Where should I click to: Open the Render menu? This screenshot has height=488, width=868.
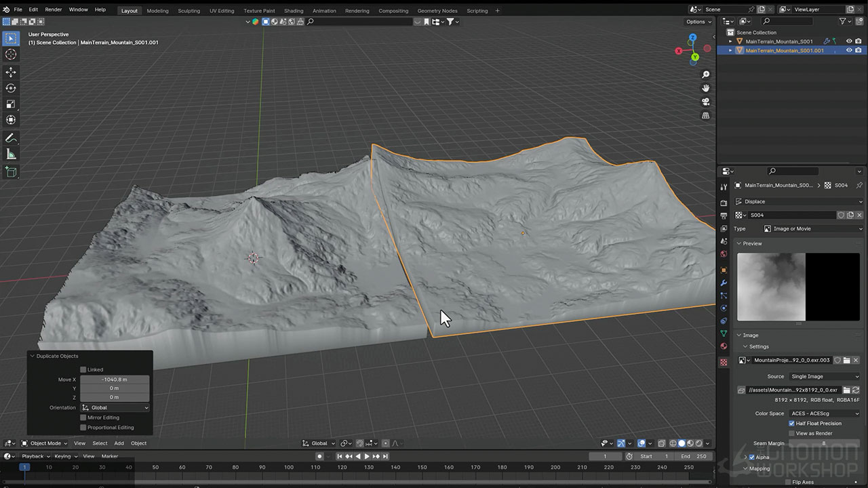tap(53, 9)
